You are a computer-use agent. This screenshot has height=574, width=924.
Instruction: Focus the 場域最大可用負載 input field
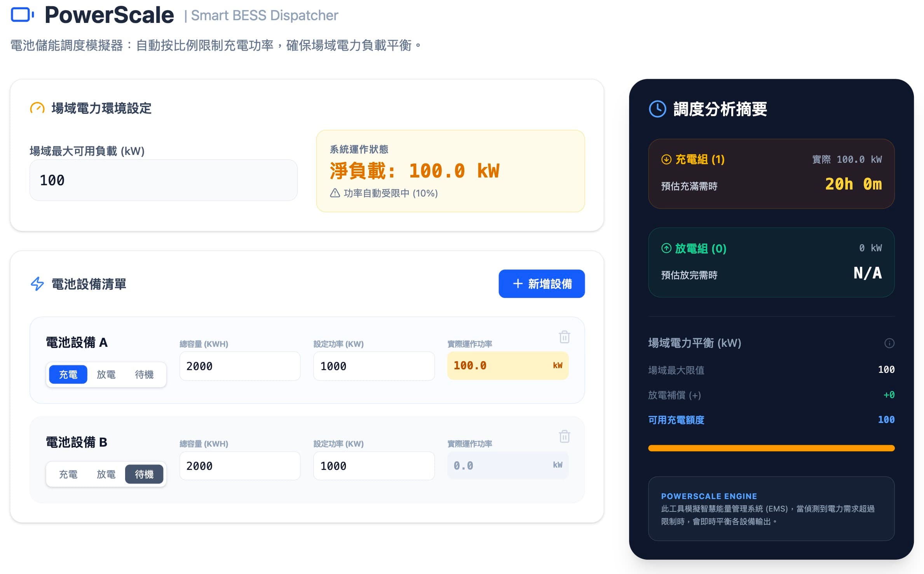pyautogui.click(x=163, y=180)
